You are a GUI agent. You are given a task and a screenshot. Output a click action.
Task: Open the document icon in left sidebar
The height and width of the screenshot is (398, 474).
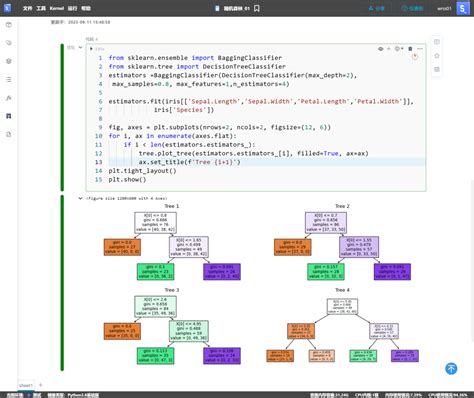(9, 134)
